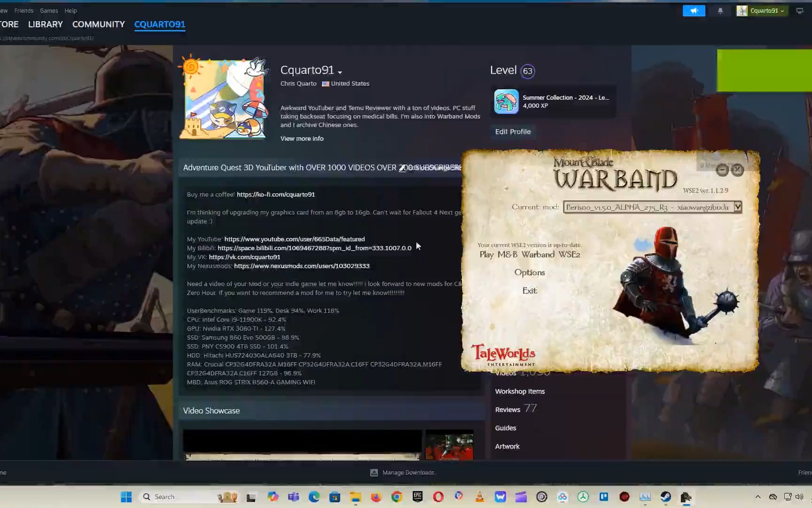The image size is (812, 508).
Task: Show hidden system tray icons
Action: (x=757, y=497)
